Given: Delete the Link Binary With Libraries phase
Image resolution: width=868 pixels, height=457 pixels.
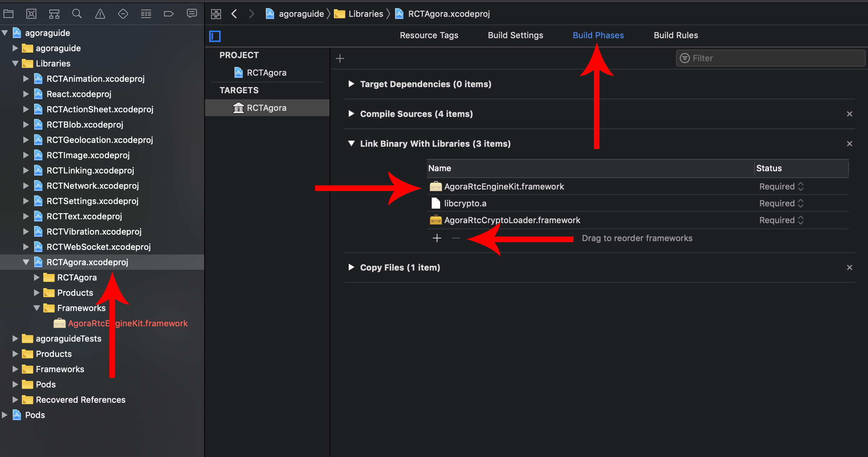Looking at the screenshot, I should tap(850, 144).
